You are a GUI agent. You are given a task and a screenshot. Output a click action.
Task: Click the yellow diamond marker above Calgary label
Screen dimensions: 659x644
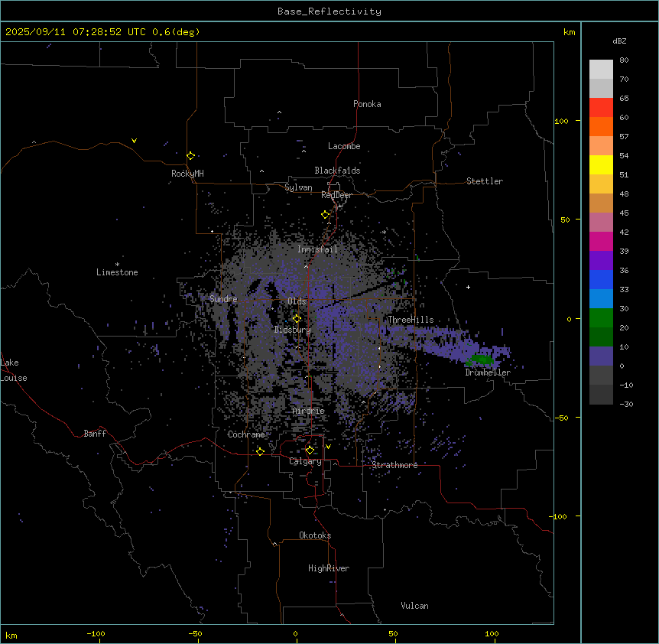point(310,450)
